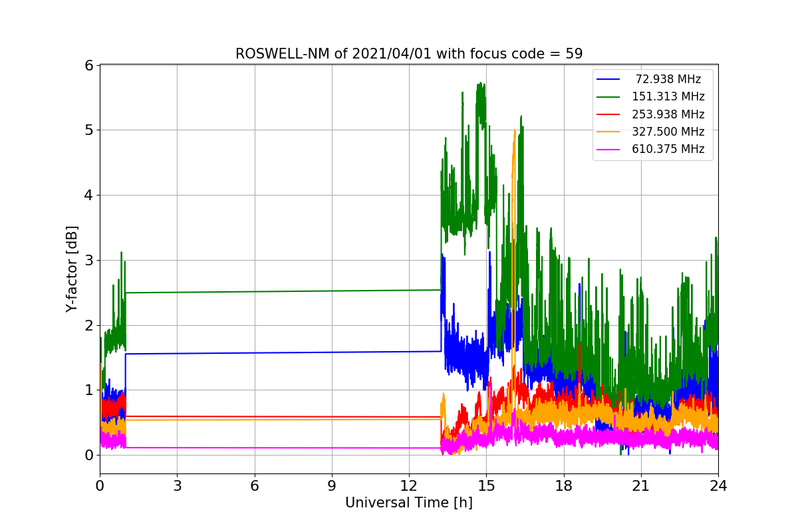
Task: Click the magenta legend line sample
Action: pyautogui.click(x=609, y=150)
